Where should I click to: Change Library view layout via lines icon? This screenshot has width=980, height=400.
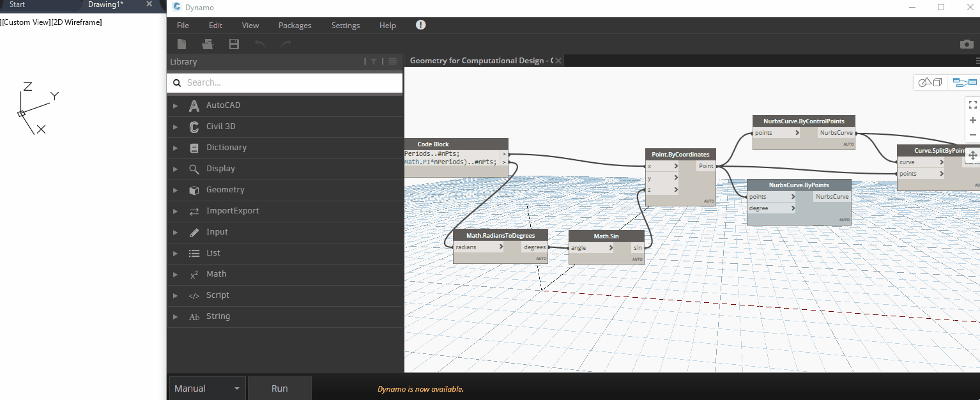click(392, 62)
